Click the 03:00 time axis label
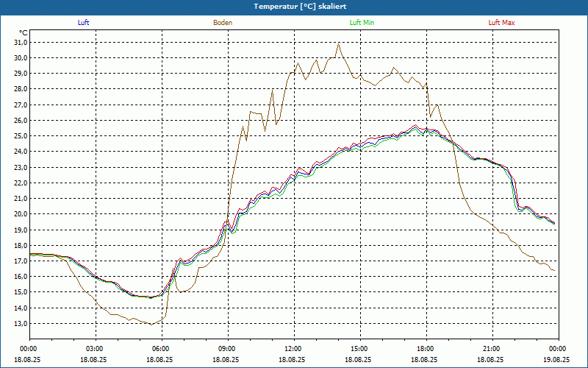The width and height of the screenshot is (588, 368). point(96,349)
